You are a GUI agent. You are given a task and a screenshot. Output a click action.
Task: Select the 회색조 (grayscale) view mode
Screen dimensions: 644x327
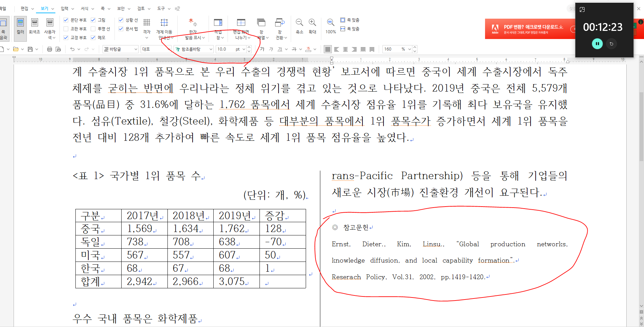click(34, 26)
